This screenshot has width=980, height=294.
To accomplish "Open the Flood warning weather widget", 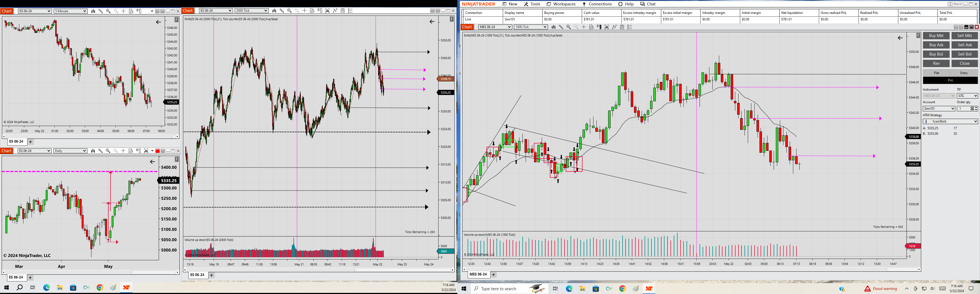I will (881, 289).
